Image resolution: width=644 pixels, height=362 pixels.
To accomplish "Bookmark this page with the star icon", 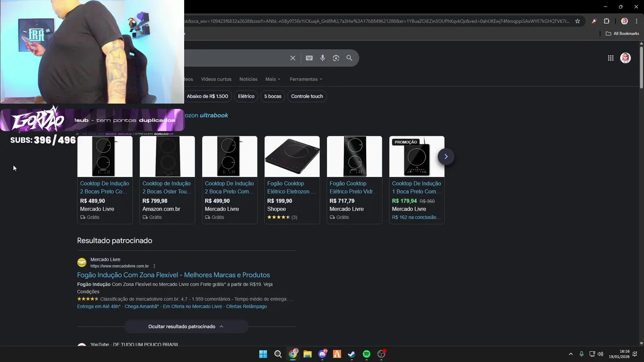I will 578,21.
